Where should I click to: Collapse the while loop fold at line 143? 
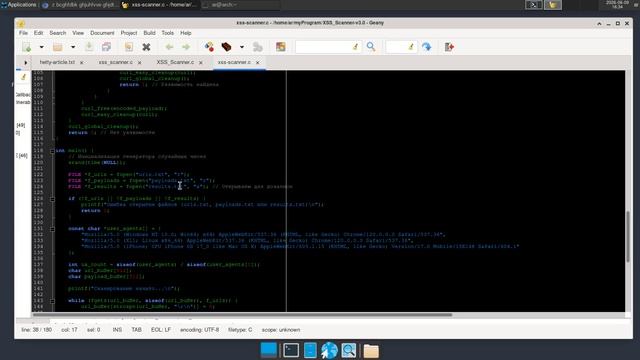pos(52,301)
